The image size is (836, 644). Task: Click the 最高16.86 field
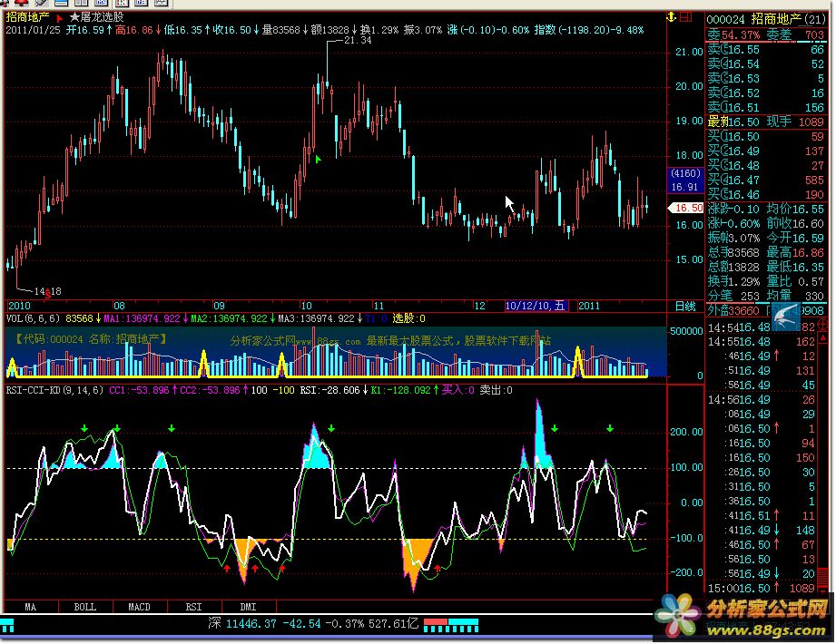coord(795,252)
